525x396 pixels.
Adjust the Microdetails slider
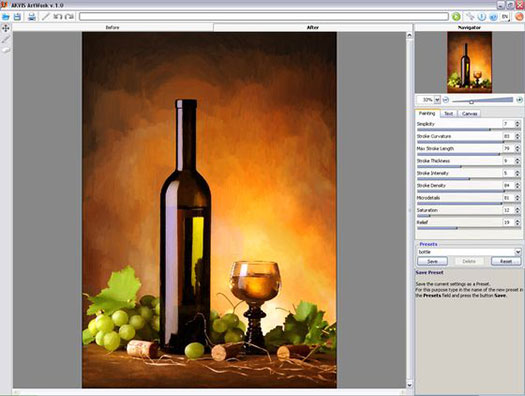pos(501,204)
